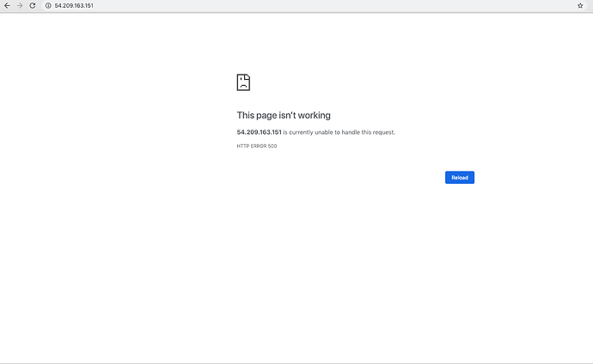
Task: Click the blue Reload button
Action: tap(460, 178)
